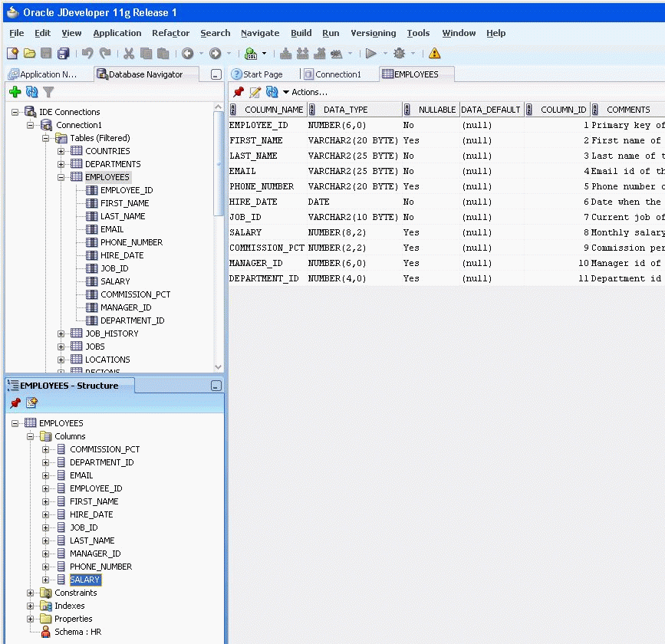Click the Database Navigator vertical scrollbar
Image resolution: width=665 pixels, height=644 pixels.
(x=219, y=230)
